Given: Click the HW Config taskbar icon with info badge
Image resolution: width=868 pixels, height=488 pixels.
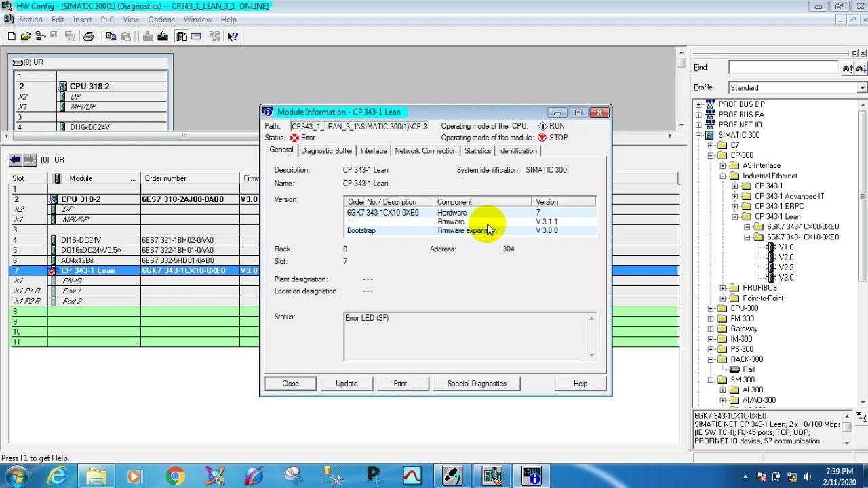Looking at the screenshot, I should pyautogui.click(x=530, y=476).
